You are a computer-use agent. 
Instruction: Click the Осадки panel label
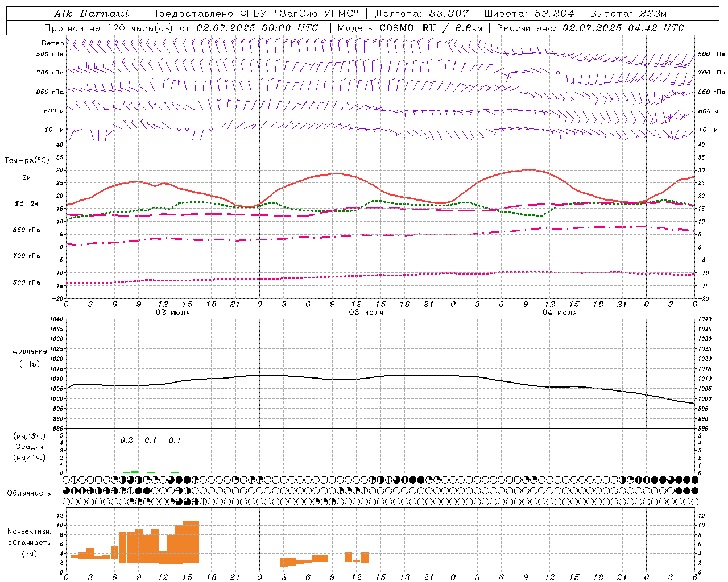(x=30, y=447)
